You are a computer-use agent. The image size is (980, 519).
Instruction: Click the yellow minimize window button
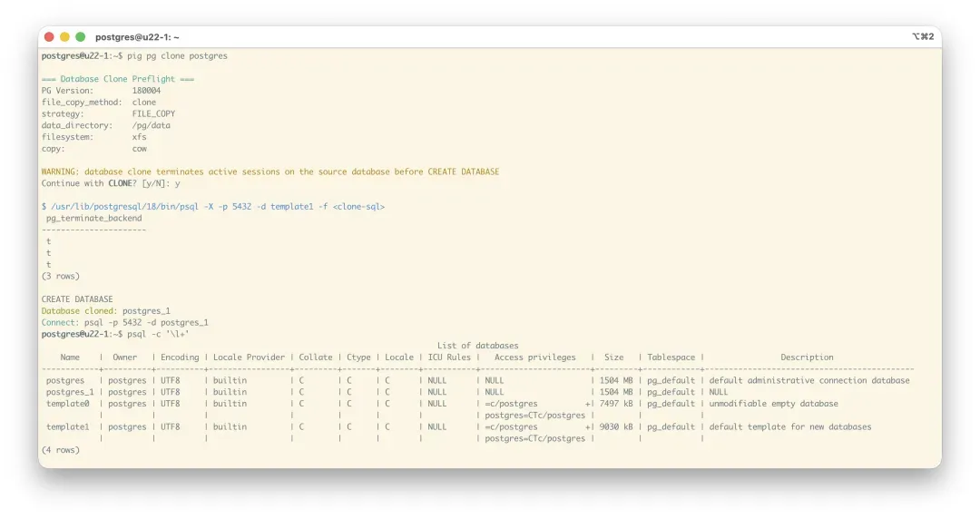[x=64, y=37]
